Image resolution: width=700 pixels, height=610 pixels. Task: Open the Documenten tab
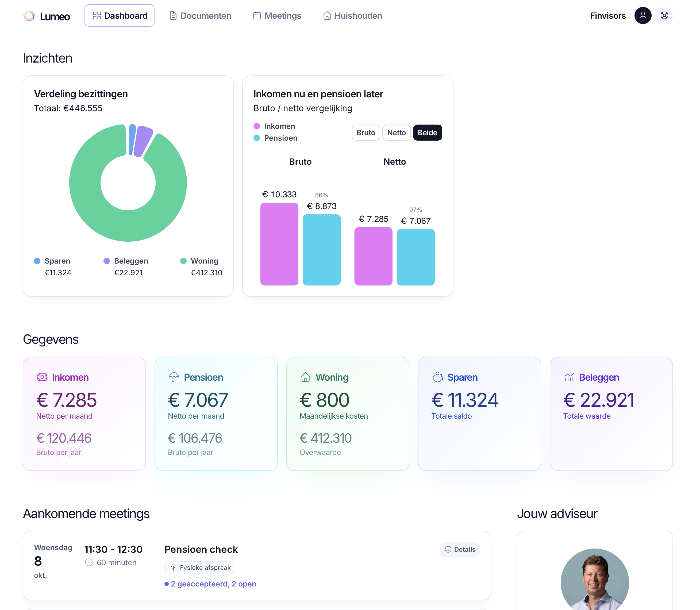tap(200, 16)
